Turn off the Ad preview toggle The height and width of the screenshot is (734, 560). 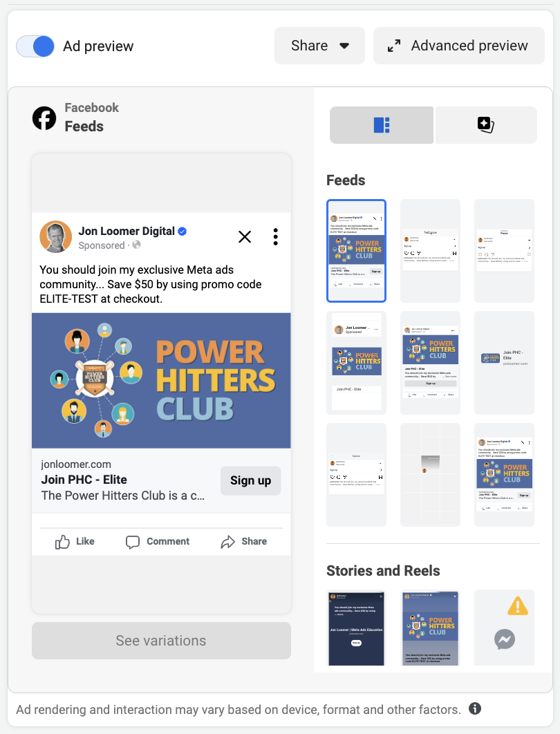point(35,46)
